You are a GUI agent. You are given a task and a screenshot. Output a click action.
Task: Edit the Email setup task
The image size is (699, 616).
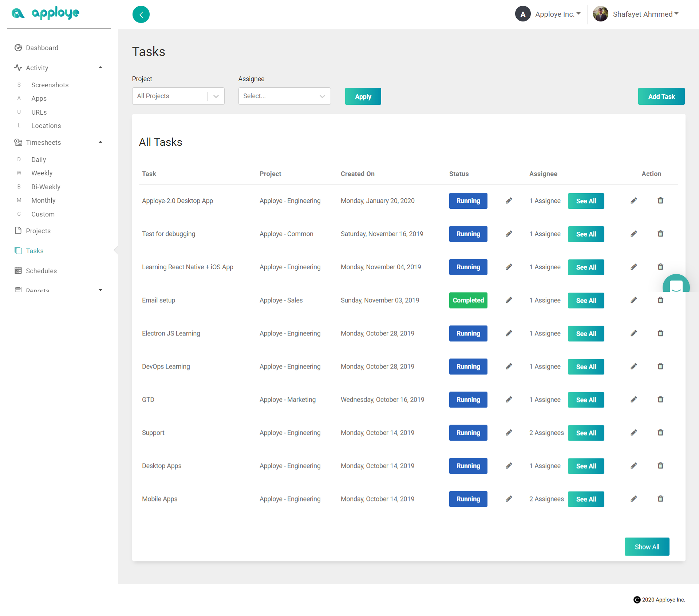634,300
